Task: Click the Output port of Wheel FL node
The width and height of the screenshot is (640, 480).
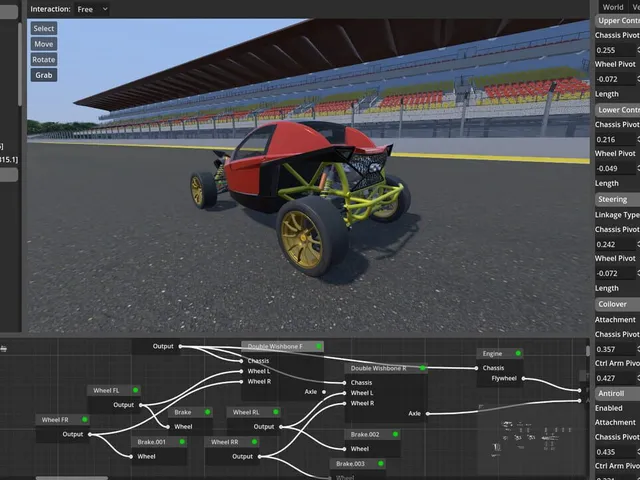Action: (x=141, y=405)
